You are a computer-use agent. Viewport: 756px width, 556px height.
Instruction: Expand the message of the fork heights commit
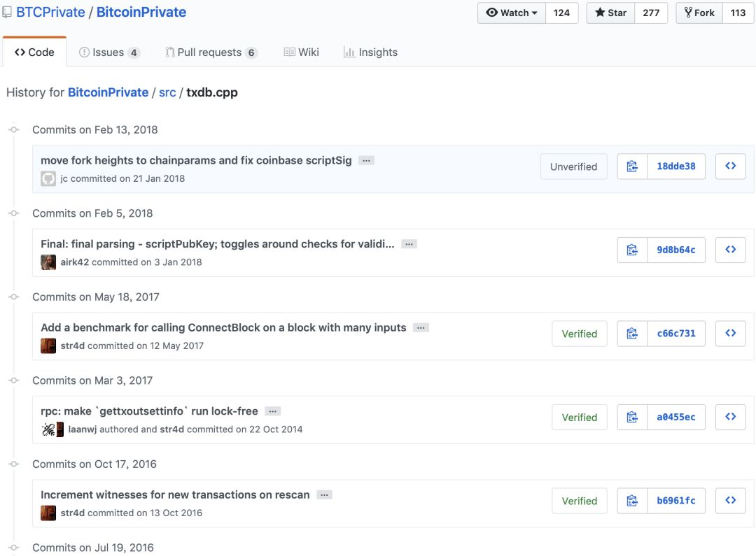(x=366, y=160)
